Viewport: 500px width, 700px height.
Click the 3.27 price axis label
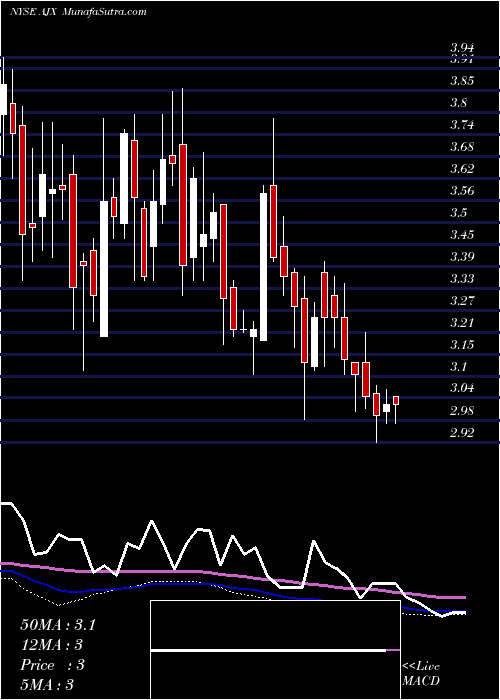pos(462,301)
